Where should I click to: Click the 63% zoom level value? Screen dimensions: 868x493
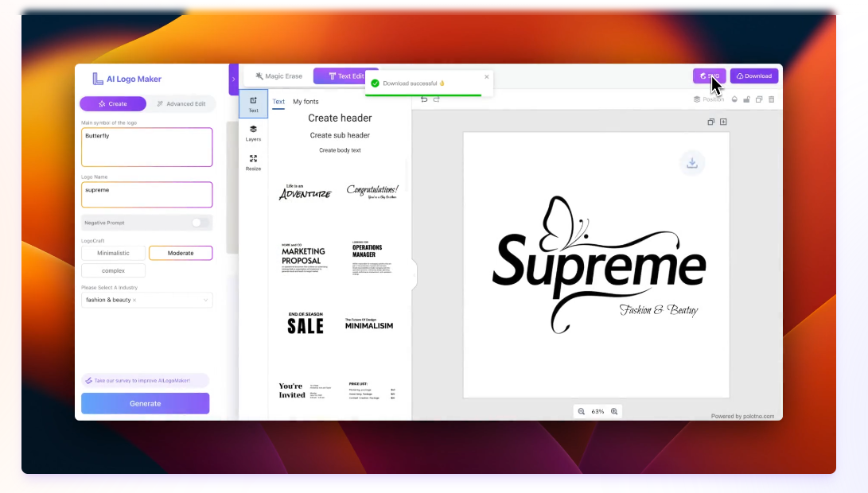tap(597, 412)
